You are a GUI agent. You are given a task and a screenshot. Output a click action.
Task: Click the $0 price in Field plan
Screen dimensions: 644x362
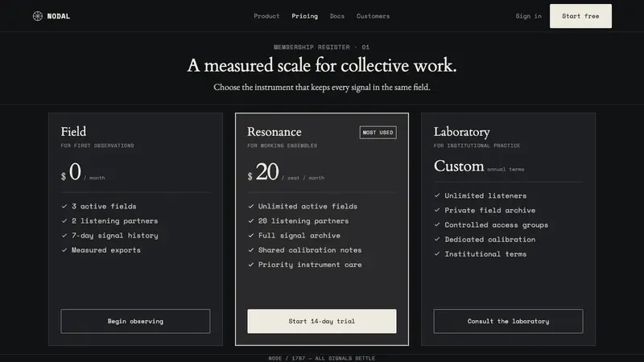(x=71, y=171)
